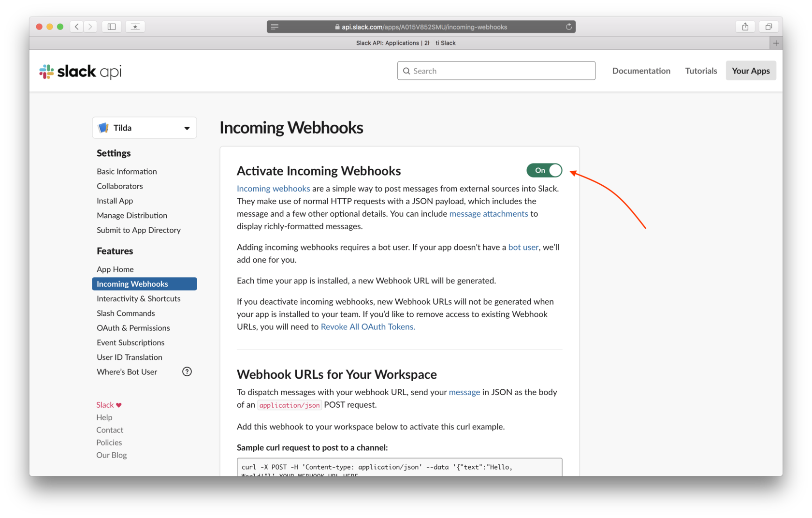Screen dimensions: 812x518
Task: Follow the Incoming webhooks link
Action: (273, 189)
